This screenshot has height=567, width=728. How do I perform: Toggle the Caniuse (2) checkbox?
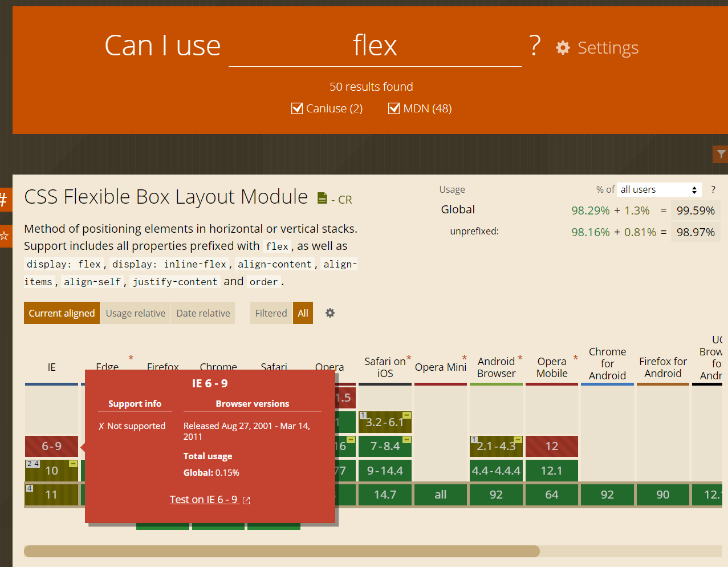coord(296,108)
